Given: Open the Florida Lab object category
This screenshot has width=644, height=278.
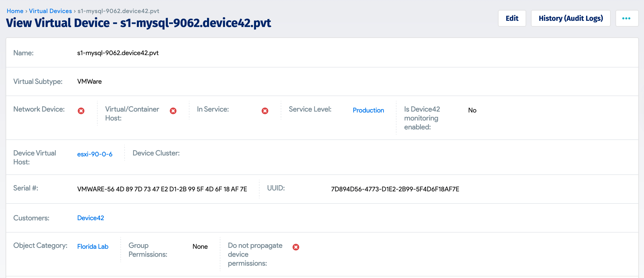Looking at the screenshot, I should tap(93, 246).
